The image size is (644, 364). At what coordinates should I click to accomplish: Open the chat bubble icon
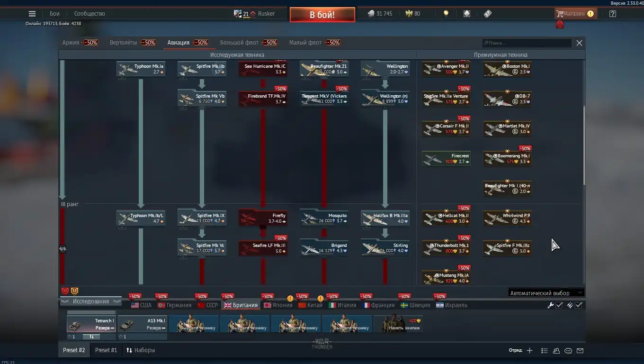[568, 351]
